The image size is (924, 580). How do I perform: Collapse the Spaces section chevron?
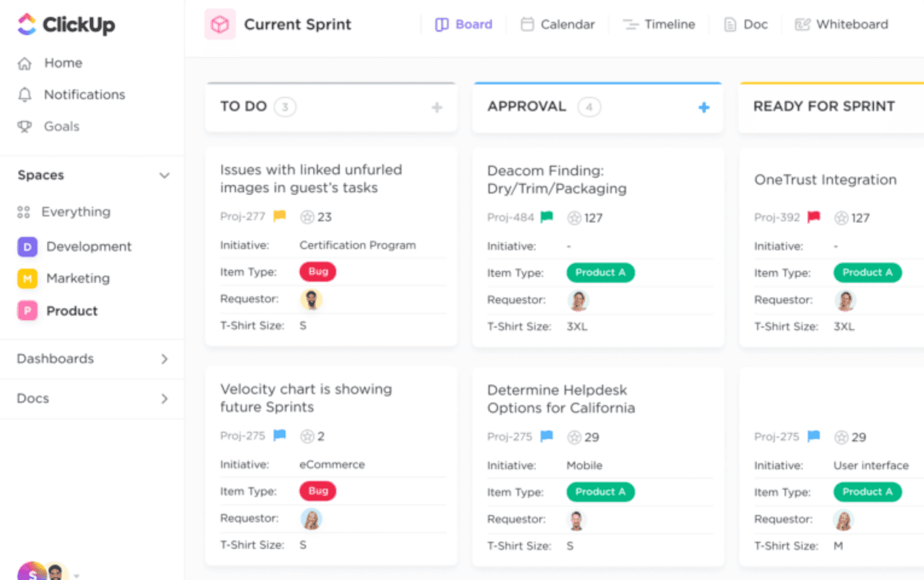(x=165, y=175)
